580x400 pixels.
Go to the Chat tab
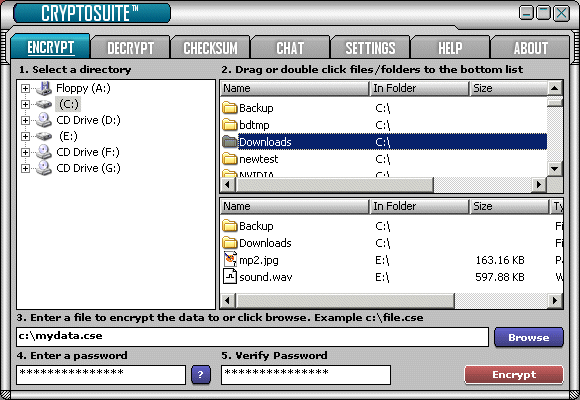tap(290, 48)
